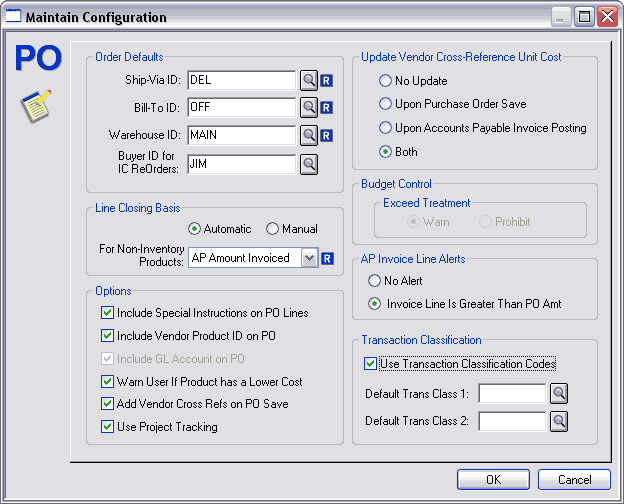The image size is (624, 504).
Task: Click the Warehouse ID input field
Action: pos(242,136)
